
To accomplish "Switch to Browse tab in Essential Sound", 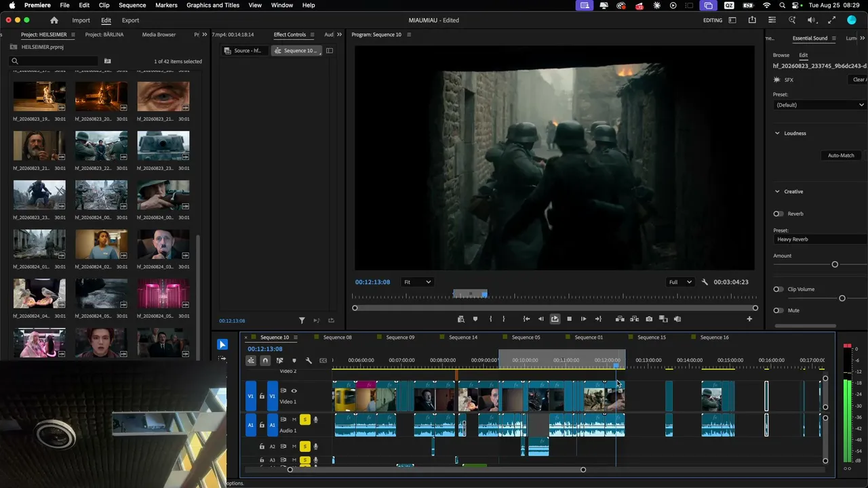I will coord(781,56).
